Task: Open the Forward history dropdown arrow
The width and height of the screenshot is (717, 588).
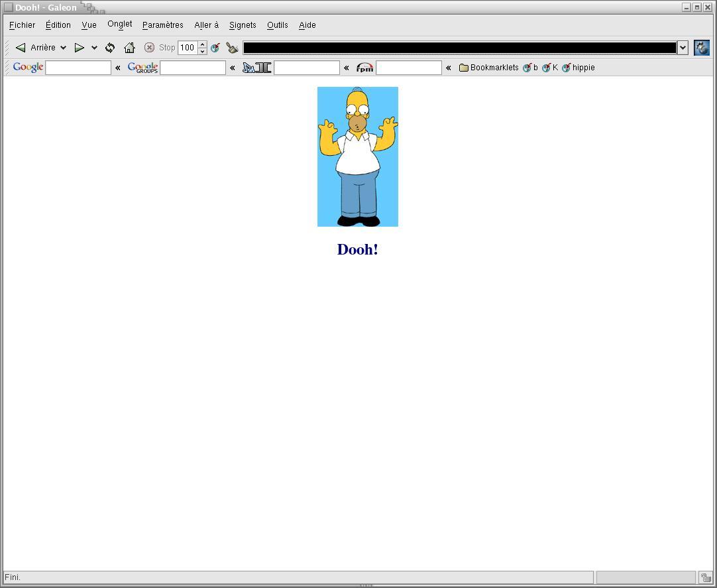Action: coord(94,48)
